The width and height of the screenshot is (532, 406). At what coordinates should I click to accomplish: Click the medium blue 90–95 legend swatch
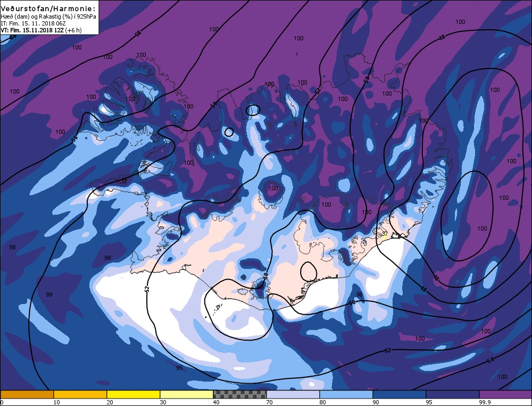pos(400,394)
